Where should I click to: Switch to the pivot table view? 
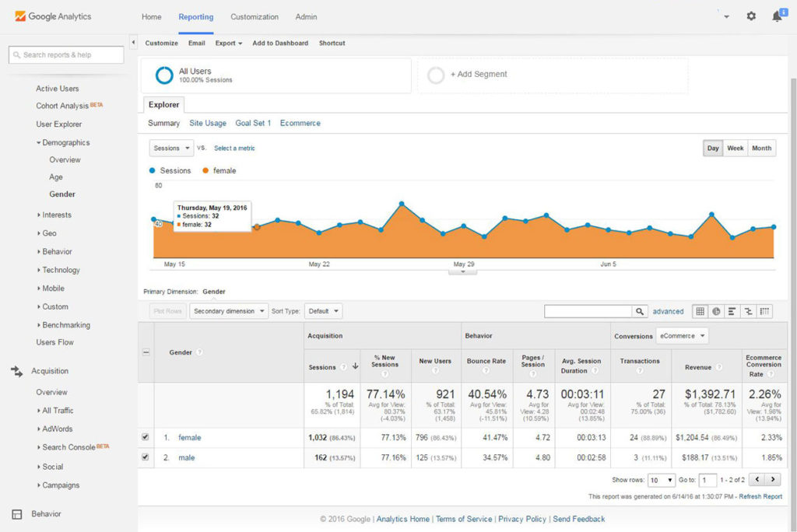pos(764,310)
